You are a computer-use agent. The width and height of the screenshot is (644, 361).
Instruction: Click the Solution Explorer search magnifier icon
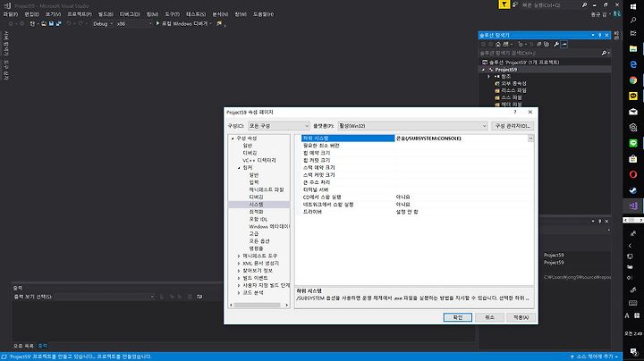click(x=604, y=53)
